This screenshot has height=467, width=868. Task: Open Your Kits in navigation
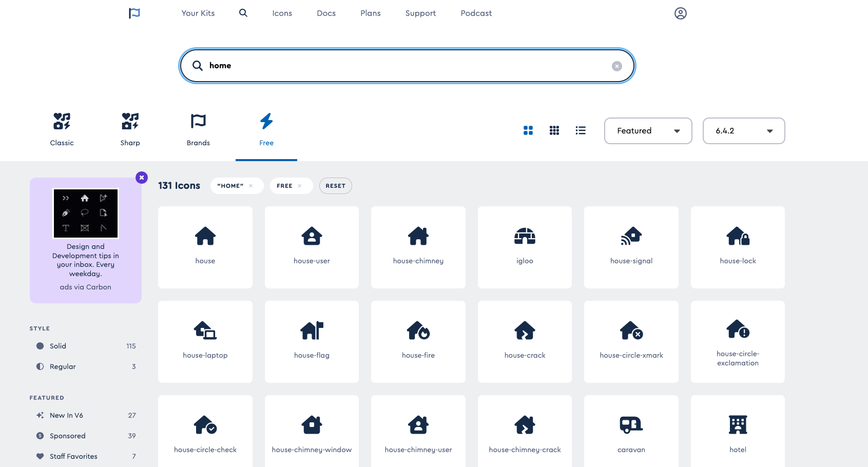(x=198, y=13)
